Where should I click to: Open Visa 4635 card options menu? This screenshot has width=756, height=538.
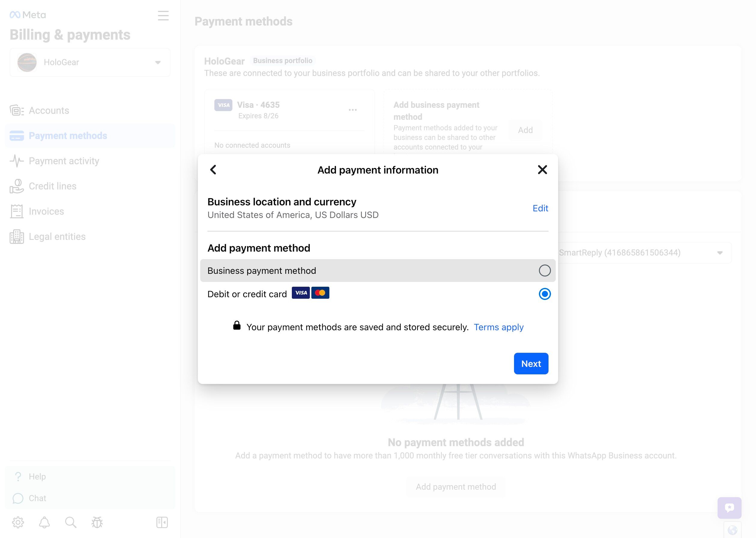(352, 110)
